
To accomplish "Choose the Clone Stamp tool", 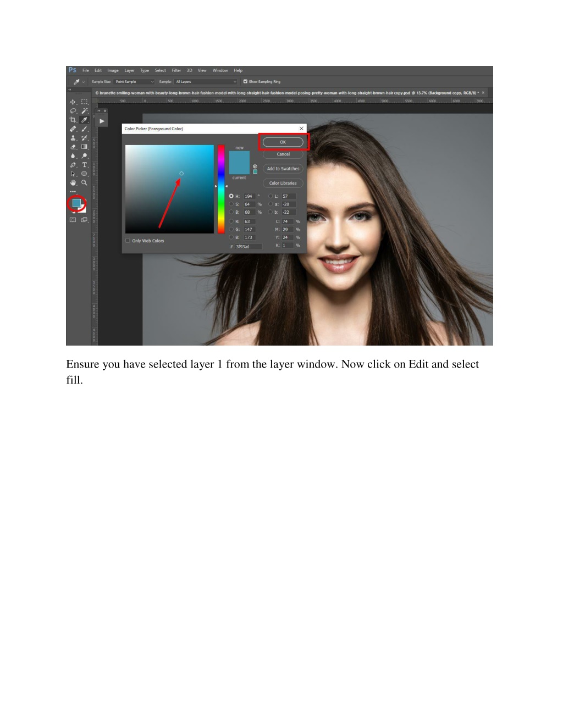I will point(73,138).
